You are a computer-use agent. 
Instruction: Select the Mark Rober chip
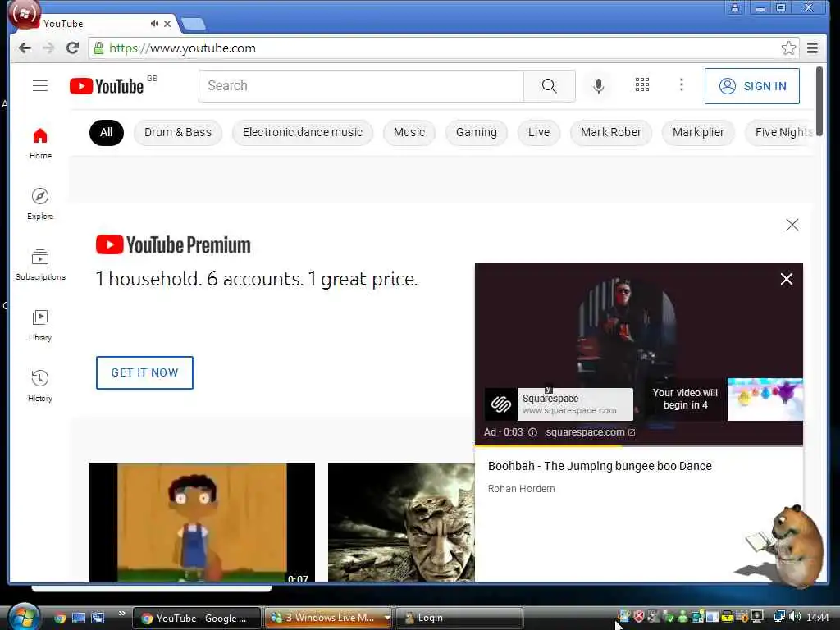pos(611,132)
